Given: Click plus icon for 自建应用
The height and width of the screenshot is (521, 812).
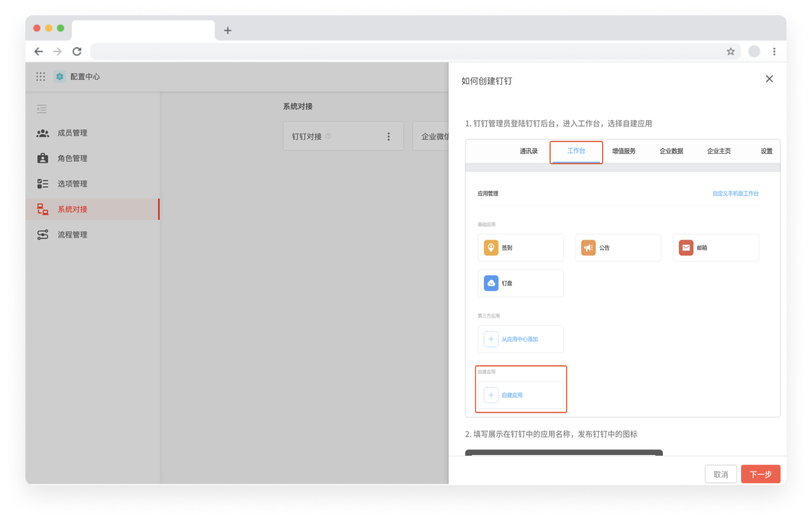Looking at the screenshot, I should [491, 395].
